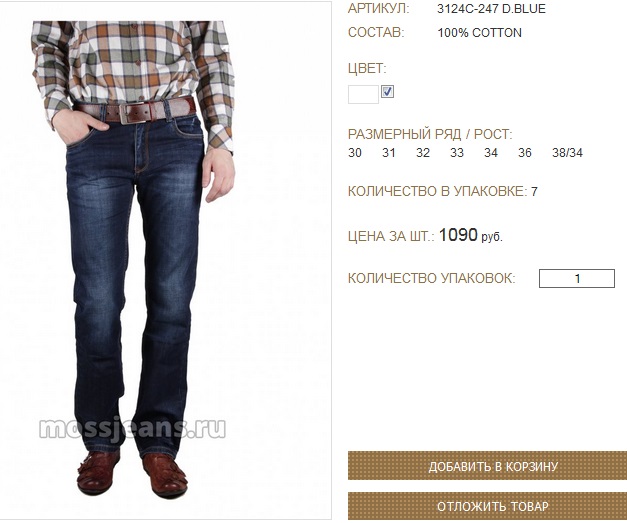Image resolution: width=627 pixels, height=523 pixels.
Task: Click the Добавить в корзину button
Action: (487, 466)
